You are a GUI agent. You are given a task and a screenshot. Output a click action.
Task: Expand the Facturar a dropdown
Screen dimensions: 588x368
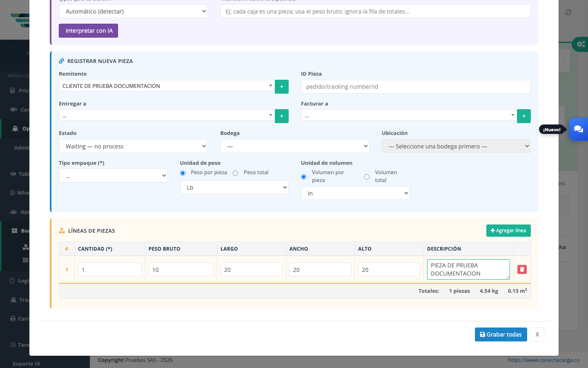(409, 115)
